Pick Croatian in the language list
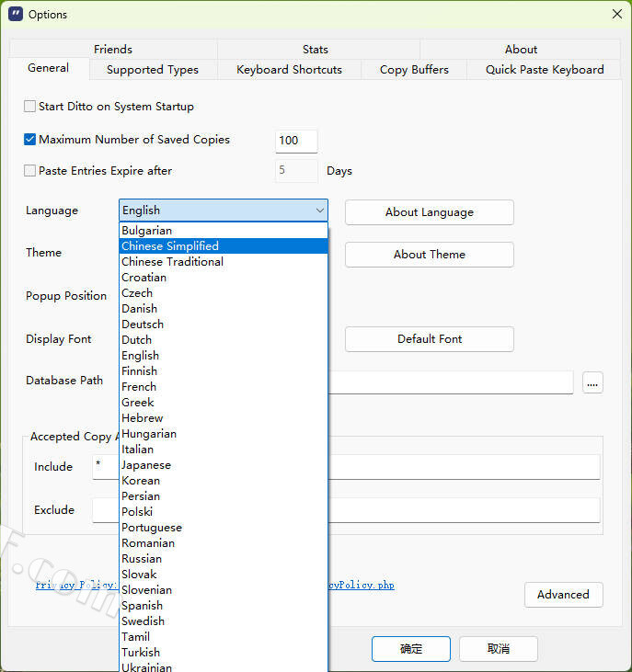 point(224,278)
